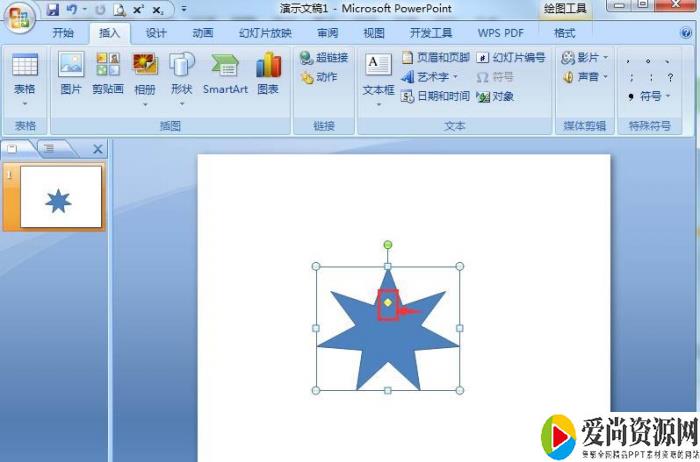Click the yellow diamond adjustment handle
The height and width of the screenshot is (462, 700).
(x=388, y=301)
